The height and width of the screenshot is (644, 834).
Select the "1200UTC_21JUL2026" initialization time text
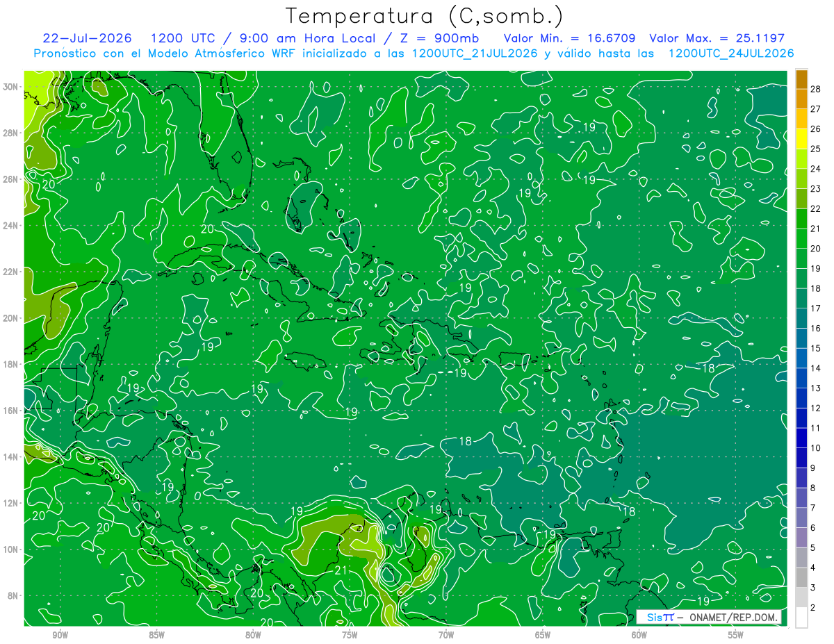pyautogui.click(x=475, y=53)
